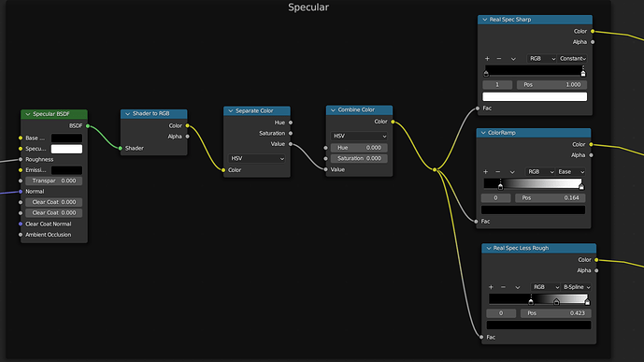This screenshot has width=644, height=362.
Task: Remove color stop in ColorRamp node
Action: 498,172
